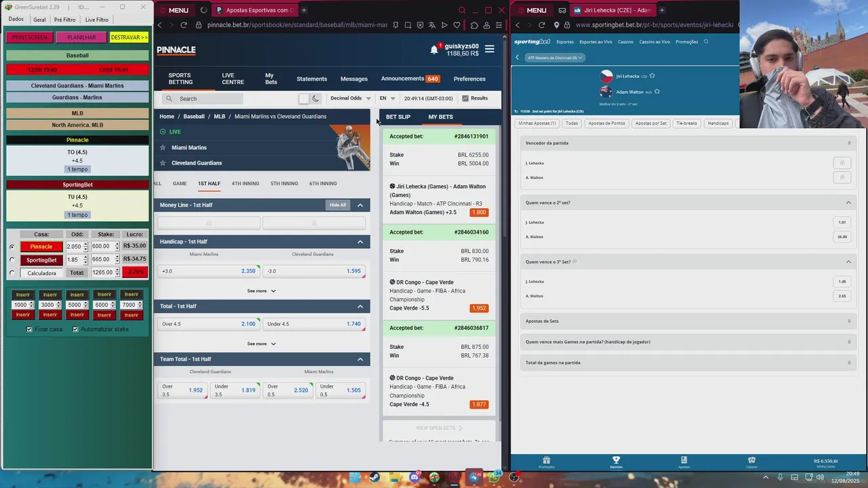This screenshot has height=488, width=868.
Task: Select Calculadora radio button in GreenSurebet
Action: tap(12, 273)
